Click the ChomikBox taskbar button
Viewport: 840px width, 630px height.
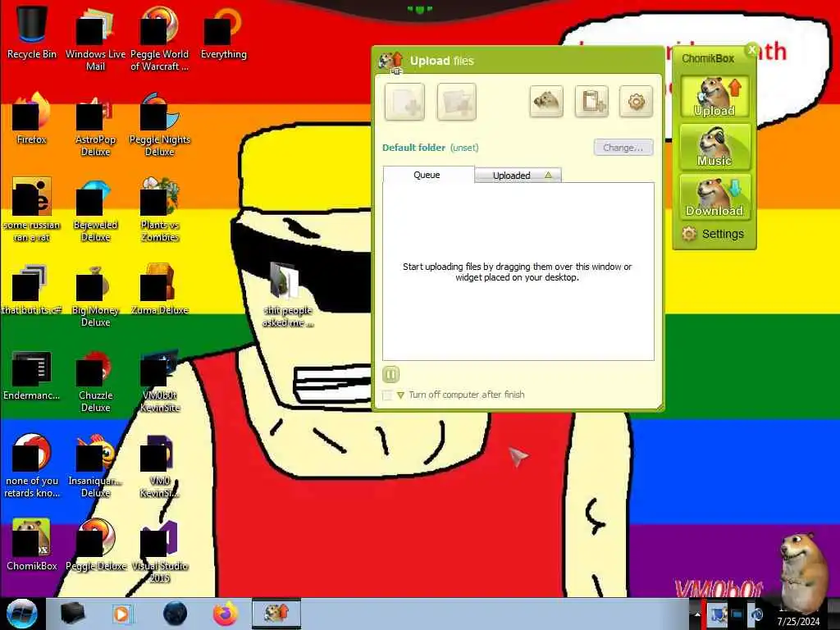(276, 614)
